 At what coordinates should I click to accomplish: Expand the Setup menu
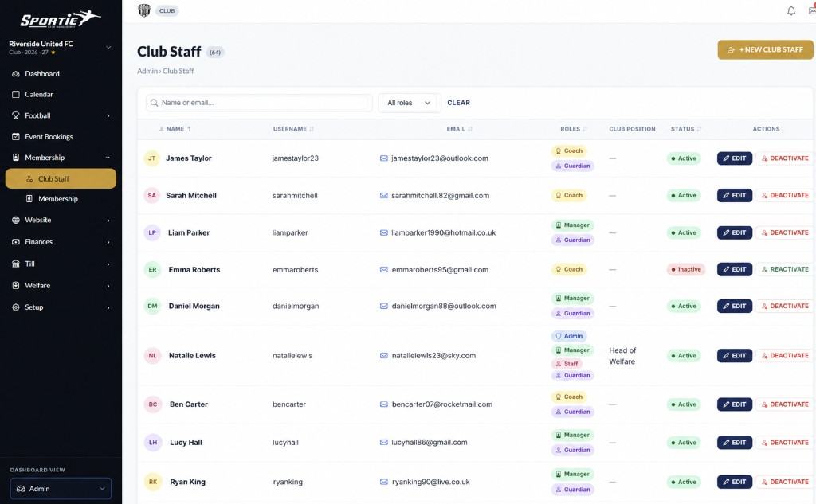[x=108, y=308]
